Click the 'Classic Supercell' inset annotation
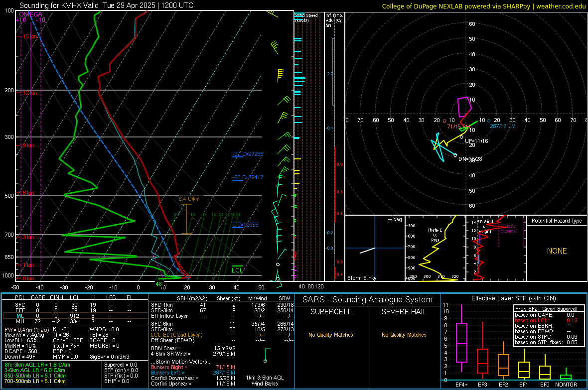588x390 pixels. pos(509,229)
